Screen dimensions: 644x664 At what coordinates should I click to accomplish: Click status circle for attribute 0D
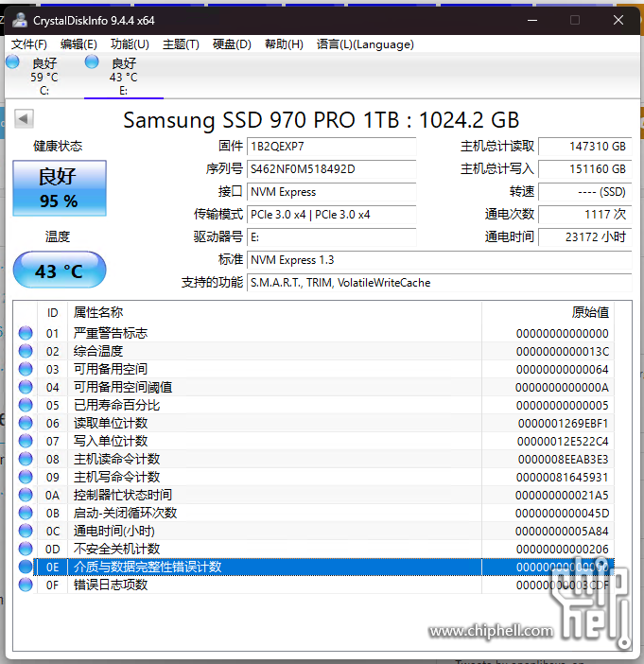tap(26, 549)
